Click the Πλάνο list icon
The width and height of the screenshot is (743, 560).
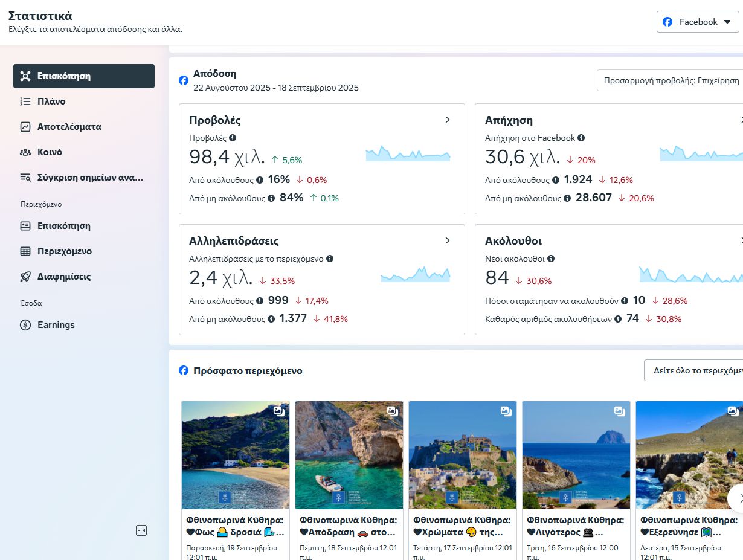pyautogui.click(x=25, y=101)
